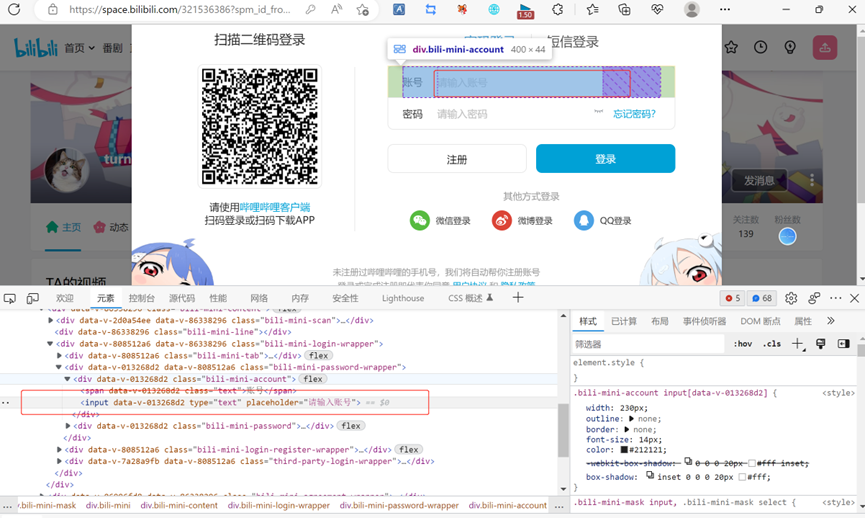Open the 事件侦听器 tab

click(x=704, y=321)
